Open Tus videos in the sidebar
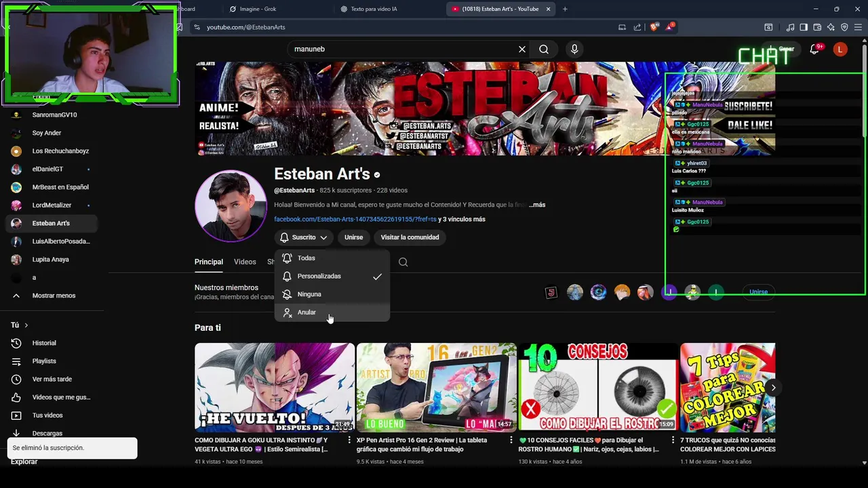 [49, 415]
